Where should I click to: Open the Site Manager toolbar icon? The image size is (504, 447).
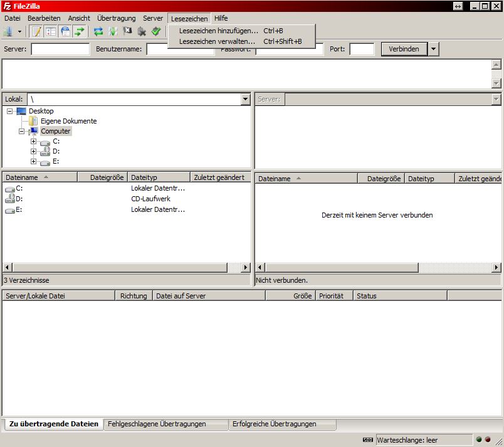point(8,31)
